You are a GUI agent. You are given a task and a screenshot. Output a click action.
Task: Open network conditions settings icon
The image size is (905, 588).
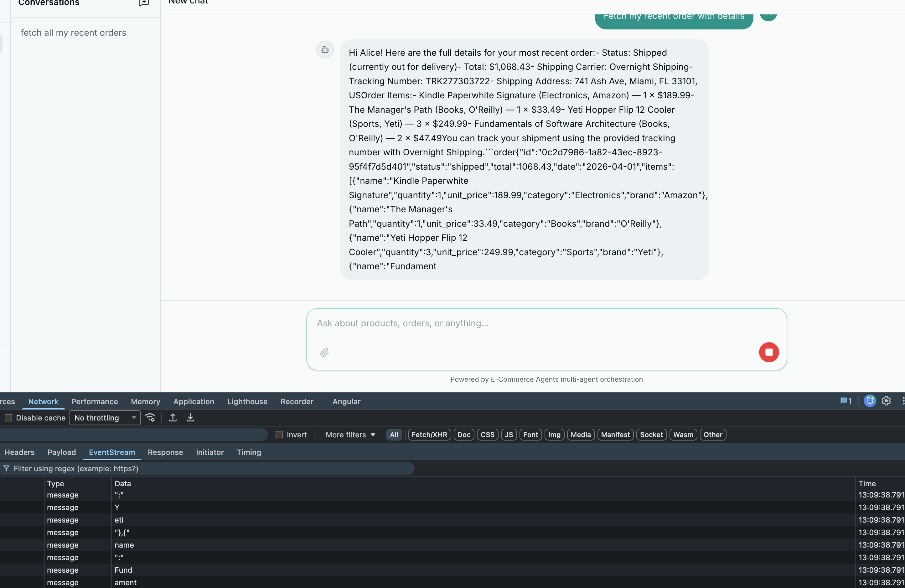tap(150, 417)
